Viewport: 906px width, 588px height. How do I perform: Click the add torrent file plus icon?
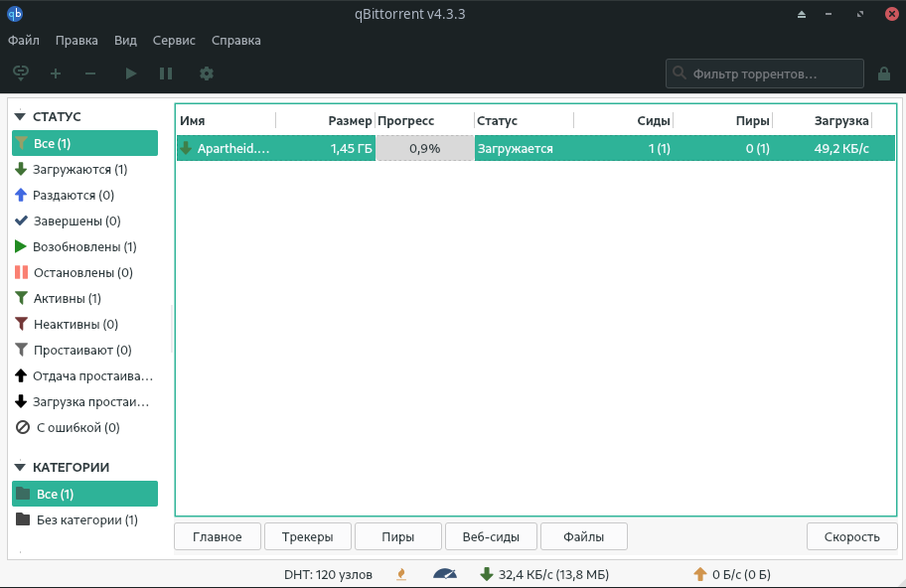[x=56, y=73]
